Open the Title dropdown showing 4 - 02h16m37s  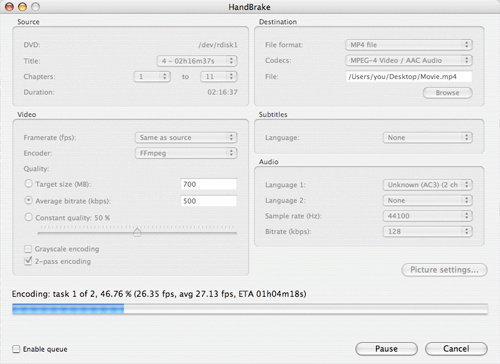[197, 61]
